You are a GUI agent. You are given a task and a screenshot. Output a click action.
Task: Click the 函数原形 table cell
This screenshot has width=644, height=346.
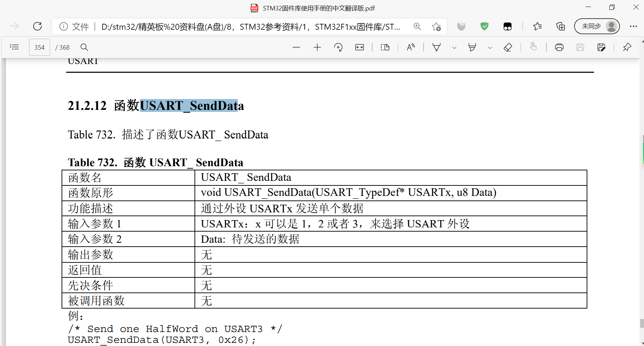tap(128, 193)
